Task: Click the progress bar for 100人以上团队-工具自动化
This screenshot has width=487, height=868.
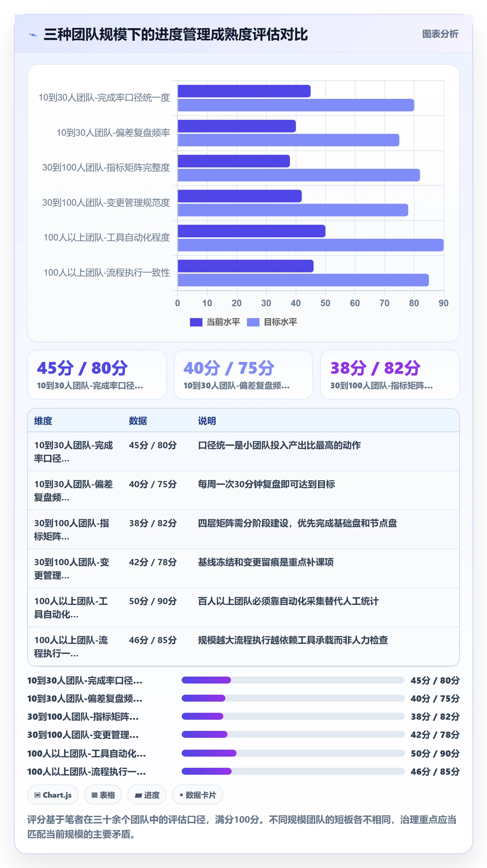Action: 293,753
